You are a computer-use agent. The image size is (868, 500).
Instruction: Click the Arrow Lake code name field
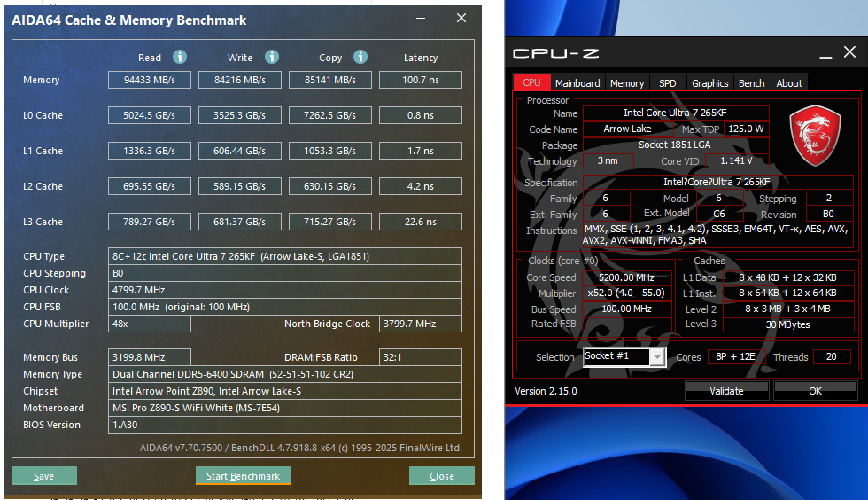click(628, 129)
